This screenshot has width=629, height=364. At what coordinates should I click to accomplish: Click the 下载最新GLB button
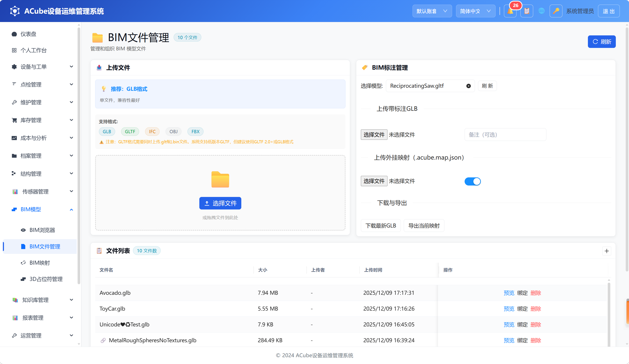(x=381, y=226)
